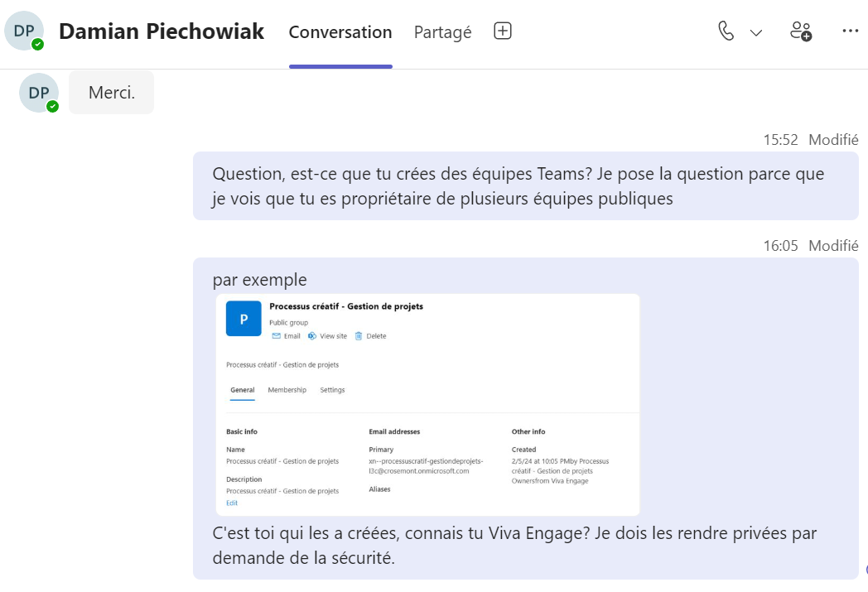Open the more options ellipsis menu
This screenshot has width=868, height=592.
point(850,31)
